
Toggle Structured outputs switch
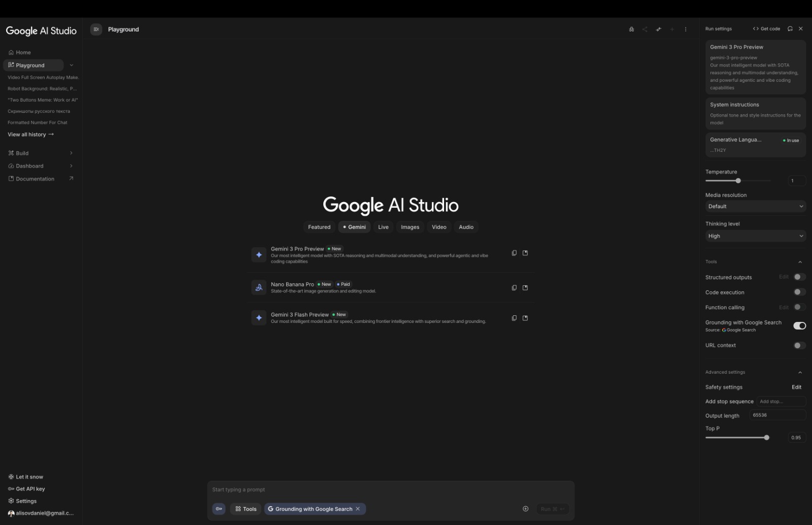(799, 277)
